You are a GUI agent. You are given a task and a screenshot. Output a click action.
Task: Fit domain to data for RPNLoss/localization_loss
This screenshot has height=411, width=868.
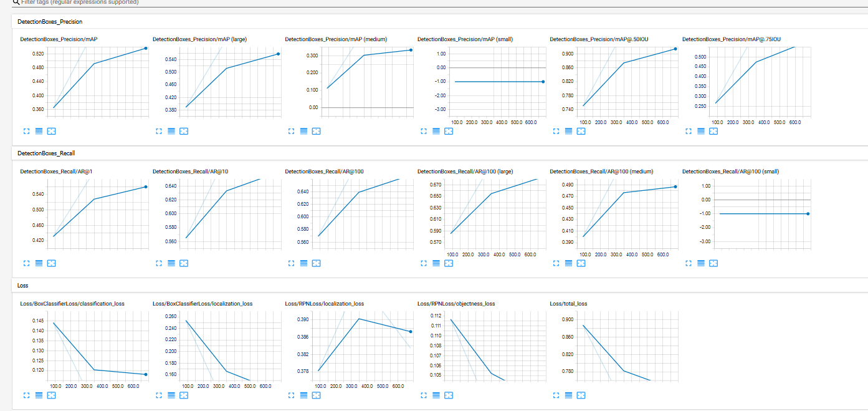(316, 395)
